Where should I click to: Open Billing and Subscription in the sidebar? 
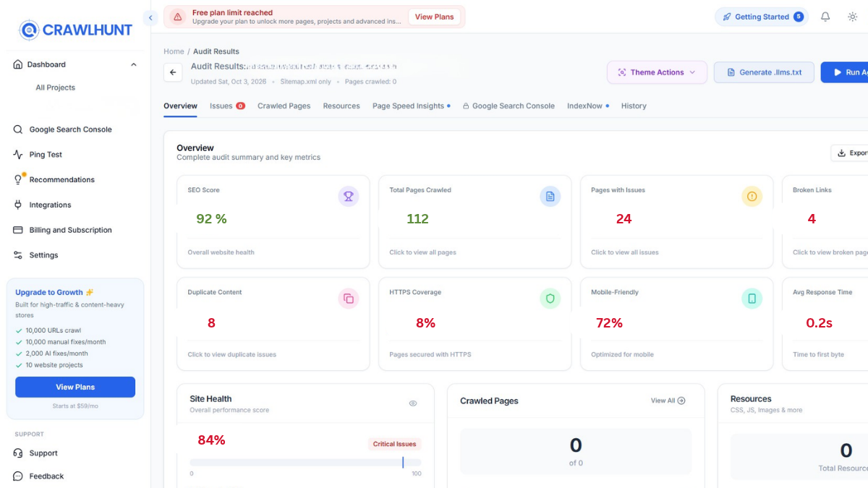click(x=71, y=230)
